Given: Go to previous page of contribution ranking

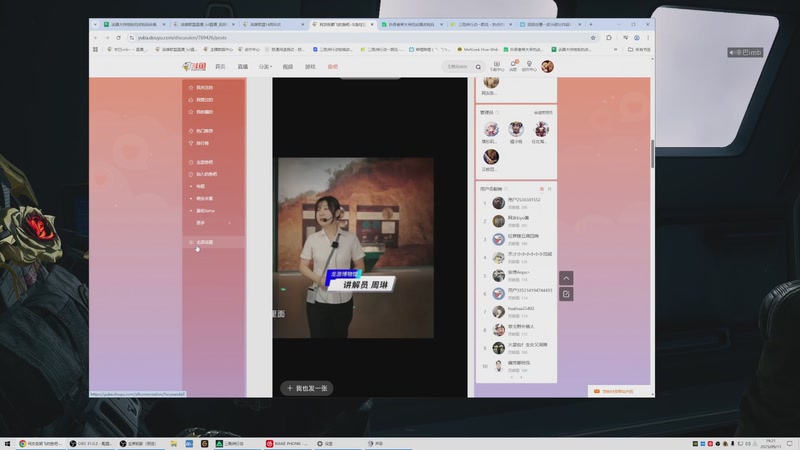Looking at the screenshot, I should pyautogui.click(x=512, y=378).
